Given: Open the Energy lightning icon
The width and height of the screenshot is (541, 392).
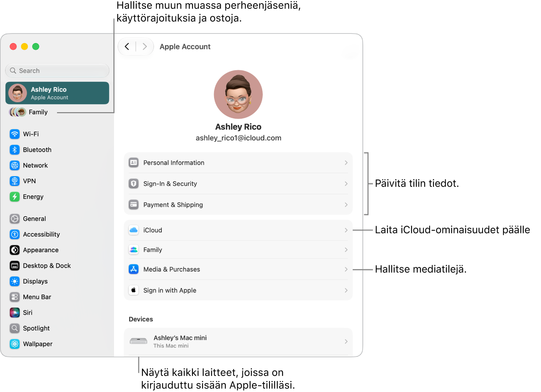Looking at the screenshot, I should coord(15,197).
